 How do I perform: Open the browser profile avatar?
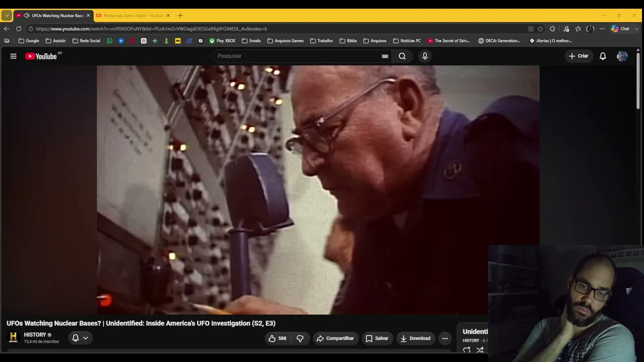tap(590, 29)
